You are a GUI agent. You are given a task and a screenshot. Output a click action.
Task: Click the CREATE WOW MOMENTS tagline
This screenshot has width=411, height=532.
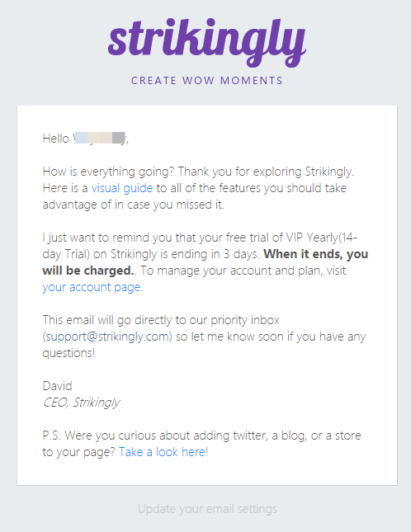[x=207, y=81]
